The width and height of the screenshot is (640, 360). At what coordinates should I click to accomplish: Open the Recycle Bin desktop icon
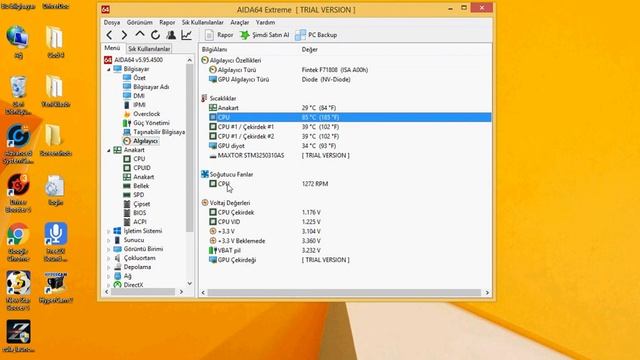pyautogui.click(x=18, y=94)
